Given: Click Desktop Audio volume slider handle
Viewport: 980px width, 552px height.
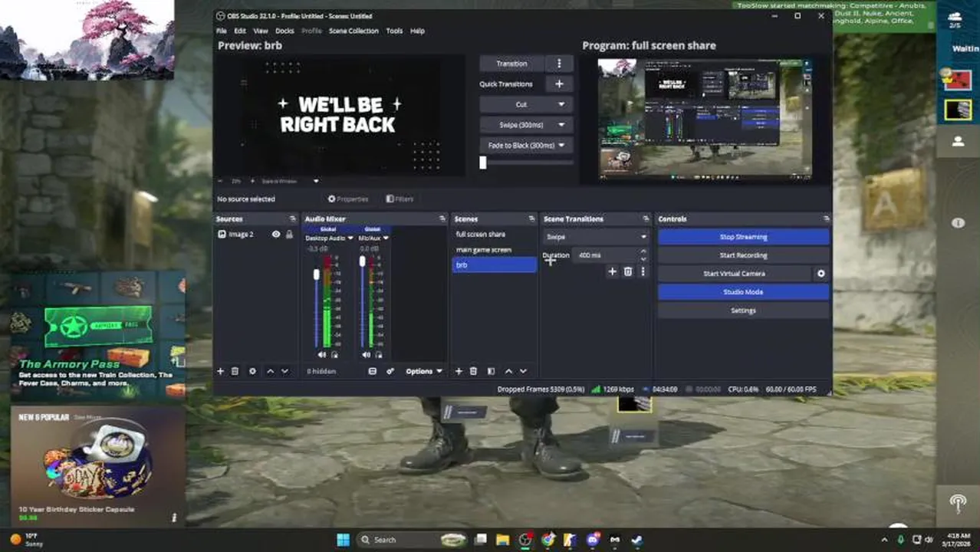Looking at the screenshot, I should coord(316,274).
